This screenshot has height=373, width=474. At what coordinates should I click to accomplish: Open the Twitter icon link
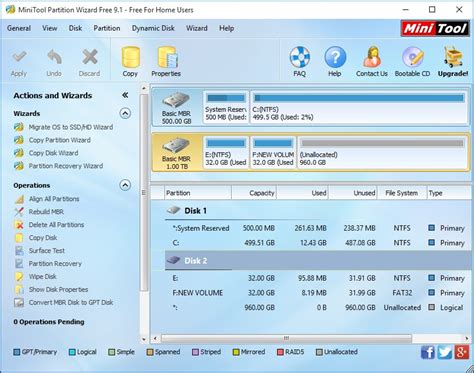[445, 352]
